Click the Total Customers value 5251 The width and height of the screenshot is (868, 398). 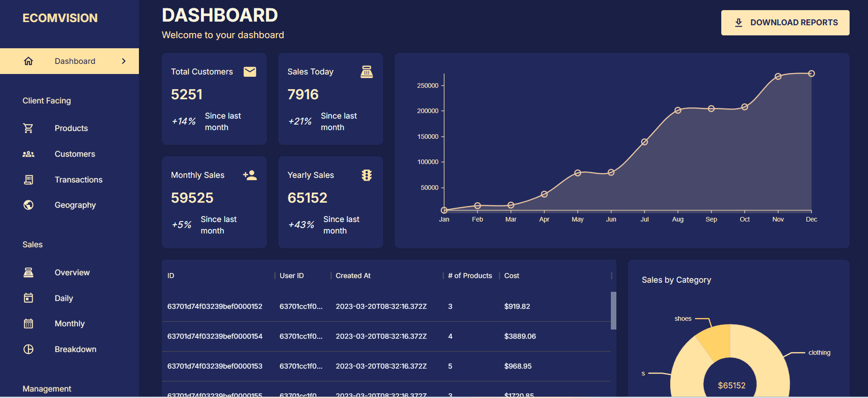(x=187, y=94)
